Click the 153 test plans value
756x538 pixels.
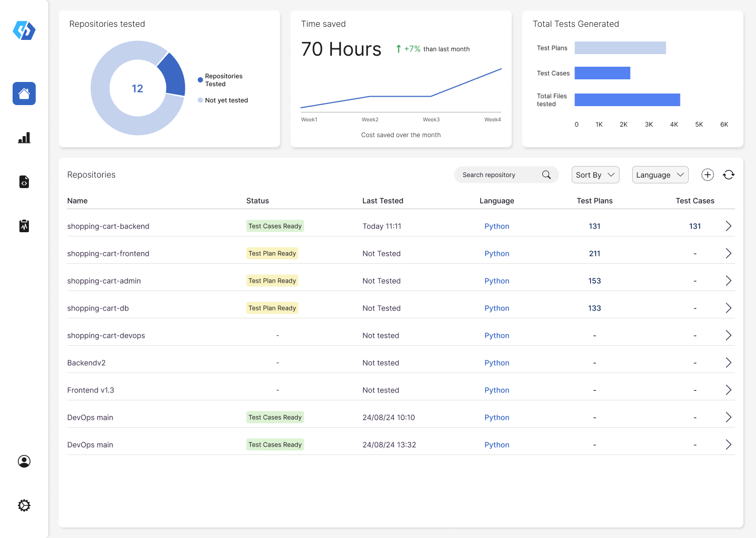click(x=594, y=281)
